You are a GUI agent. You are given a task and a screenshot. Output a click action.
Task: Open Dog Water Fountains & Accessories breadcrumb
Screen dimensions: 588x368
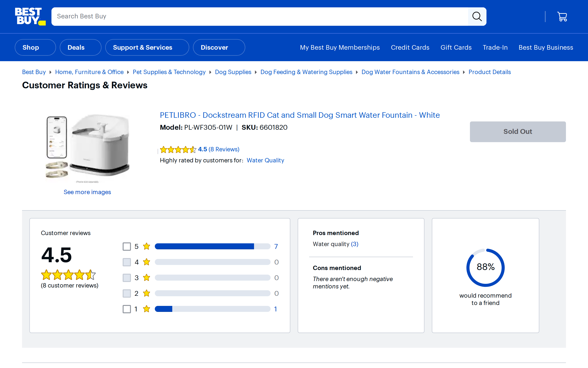(410, 72)
